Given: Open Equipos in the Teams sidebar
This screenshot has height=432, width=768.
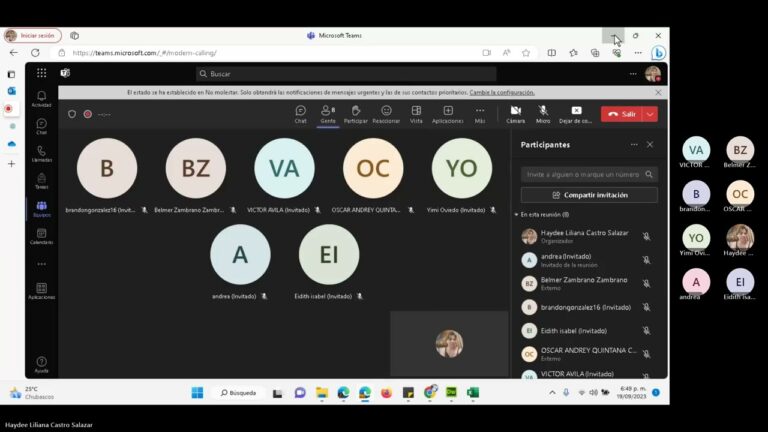Looking at the screenshot, I should pos(42,209).
